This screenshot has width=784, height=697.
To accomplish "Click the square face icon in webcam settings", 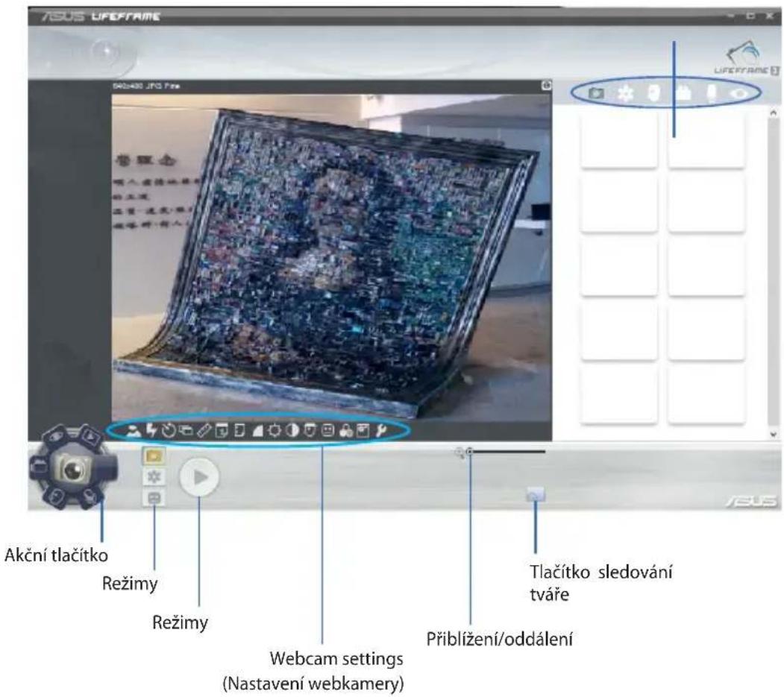I will tap(327, 430).
